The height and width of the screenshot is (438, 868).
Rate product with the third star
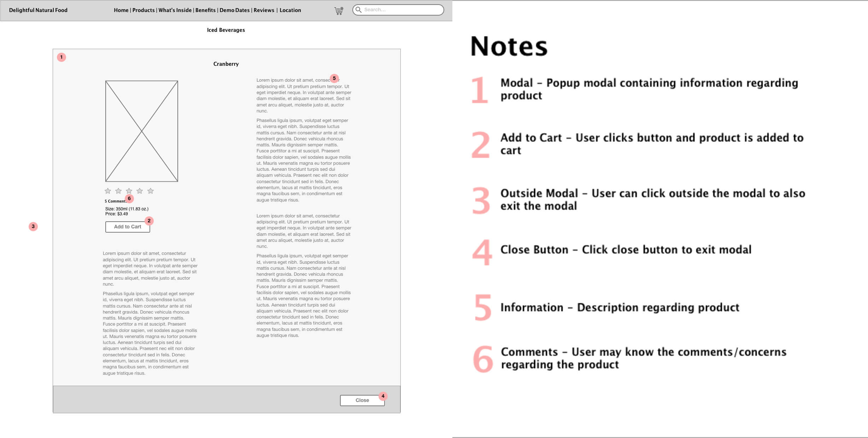129,191
